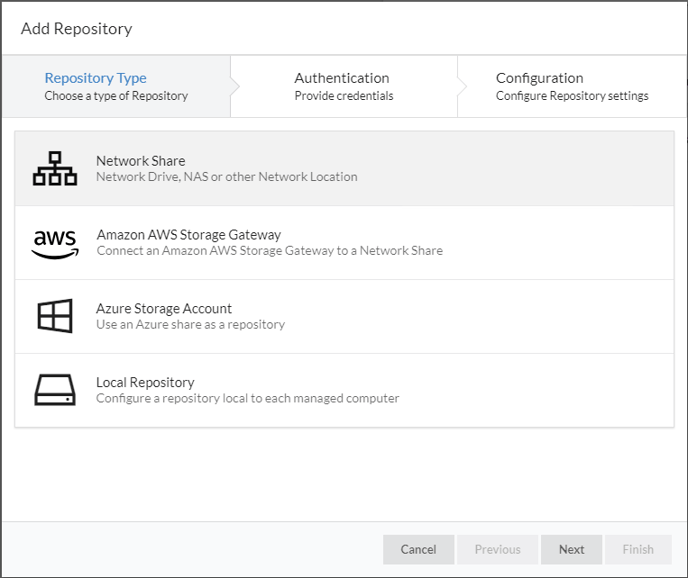Click 'Configure a repository local to each managed computer'
The width and height of the screenshot is (688, 578).
(247, 398)
